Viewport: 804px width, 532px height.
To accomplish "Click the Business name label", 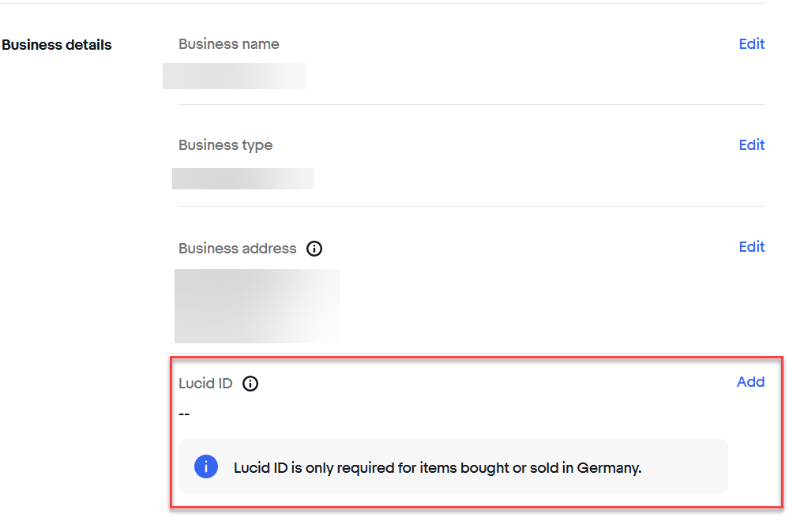I will click(229, 44).
